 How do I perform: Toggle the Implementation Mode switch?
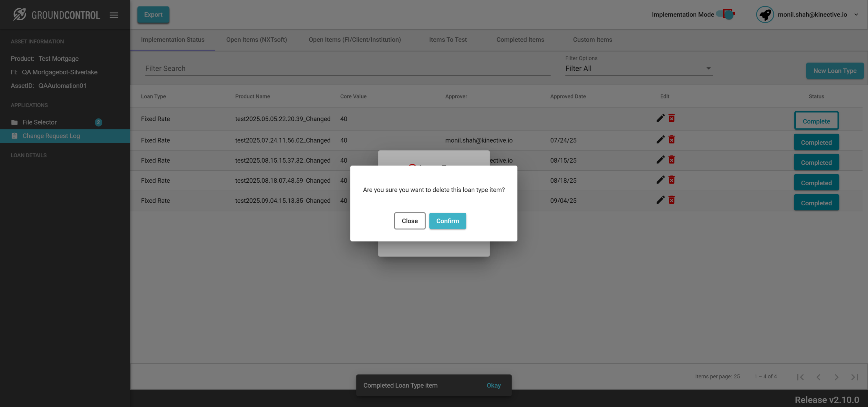726,14
